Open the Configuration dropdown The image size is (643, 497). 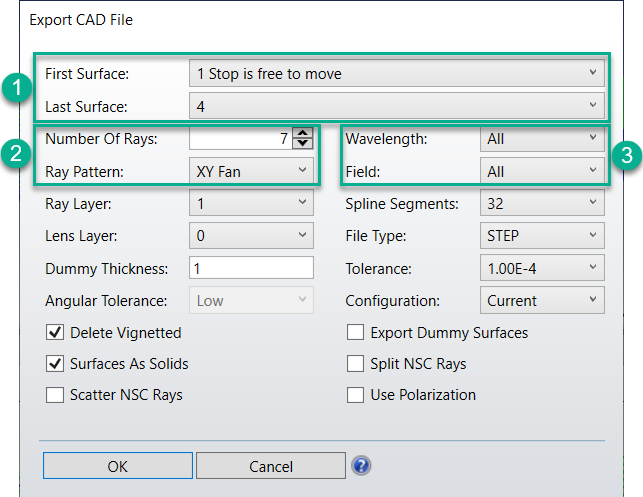542,300
